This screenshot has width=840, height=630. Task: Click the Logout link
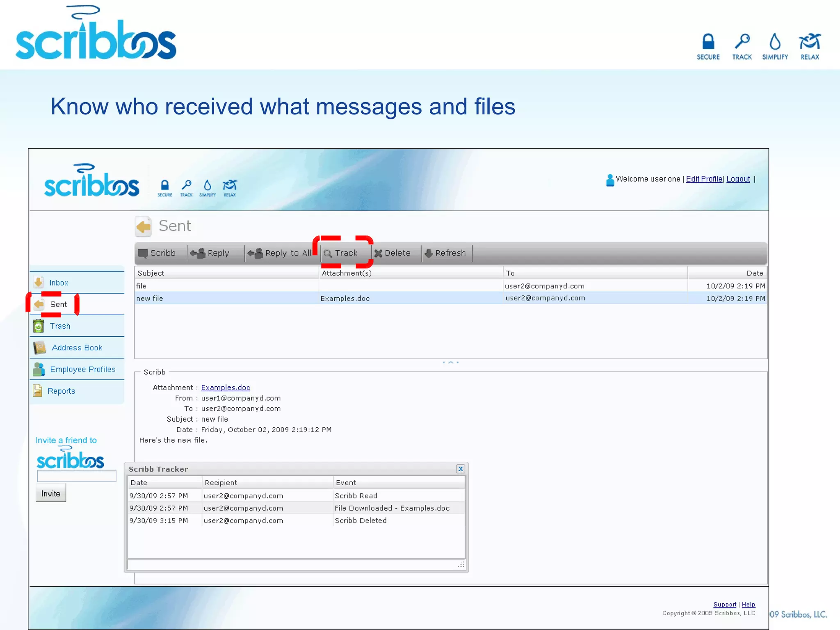[738, 179]
